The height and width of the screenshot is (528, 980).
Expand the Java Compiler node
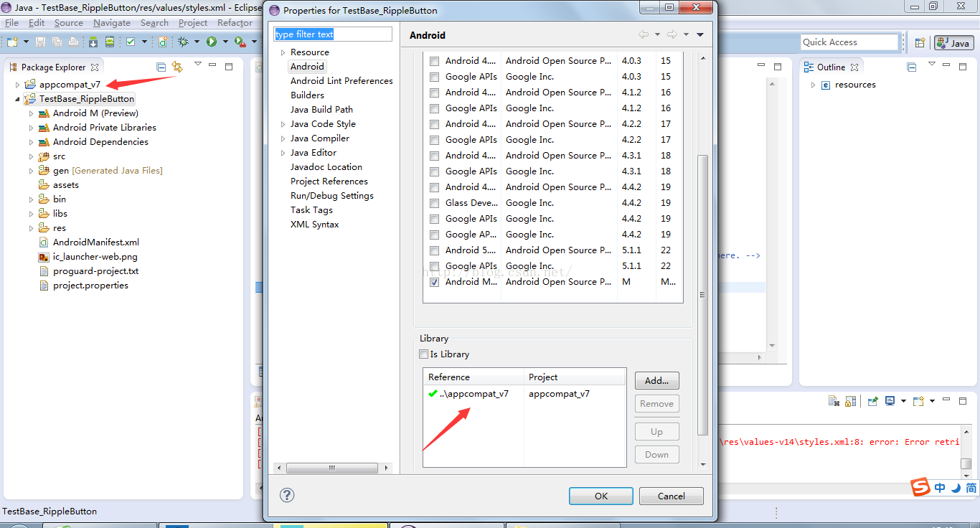click(x=283, y=138)
